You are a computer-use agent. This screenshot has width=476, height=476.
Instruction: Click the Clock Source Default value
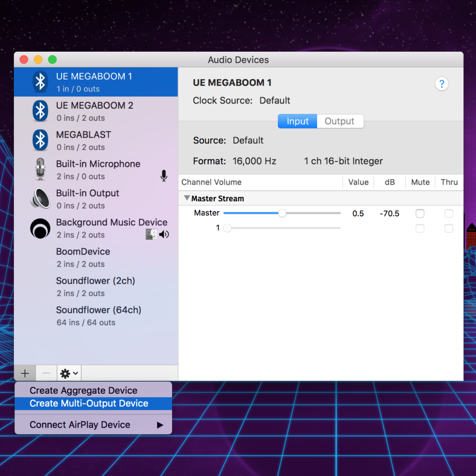pos(275,100)
